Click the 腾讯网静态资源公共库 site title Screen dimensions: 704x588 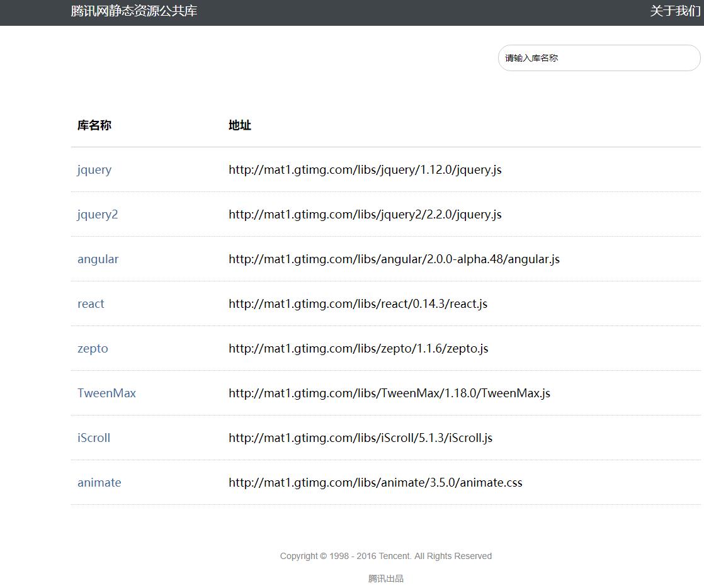(134, 11)
